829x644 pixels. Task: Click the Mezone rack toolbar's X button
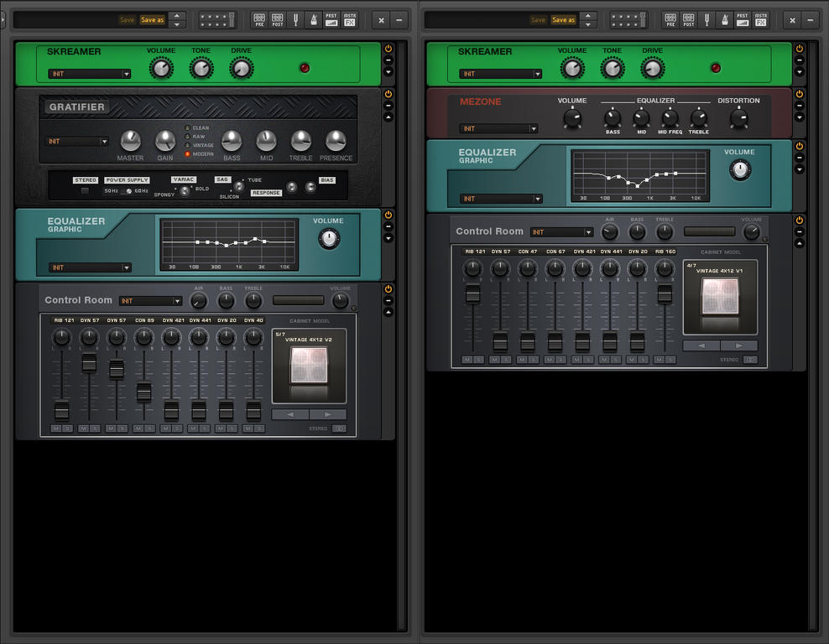pyautogui.click(x=792, y=20)
